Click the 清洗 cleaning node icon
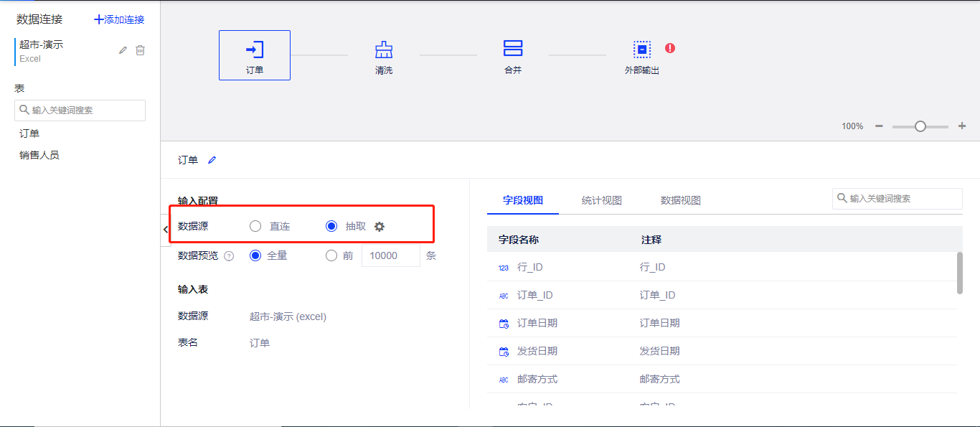This screenshot has width=980, height=427. point(383,50)
